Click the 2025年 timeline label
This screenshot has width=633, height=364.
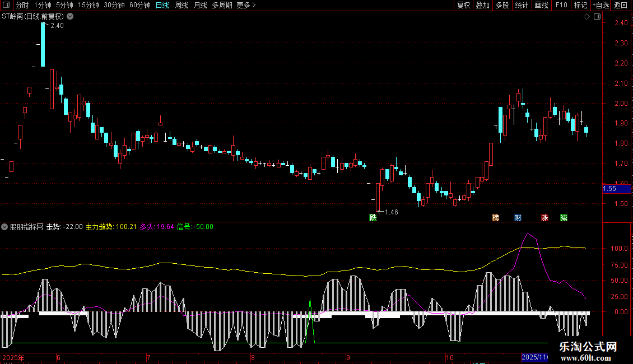point(13,357)
